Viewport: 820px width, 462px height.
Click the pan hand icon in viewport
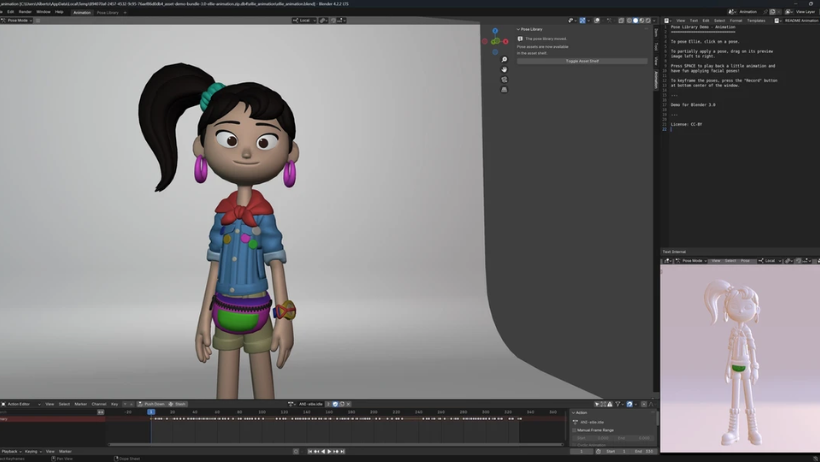(504, 69)
